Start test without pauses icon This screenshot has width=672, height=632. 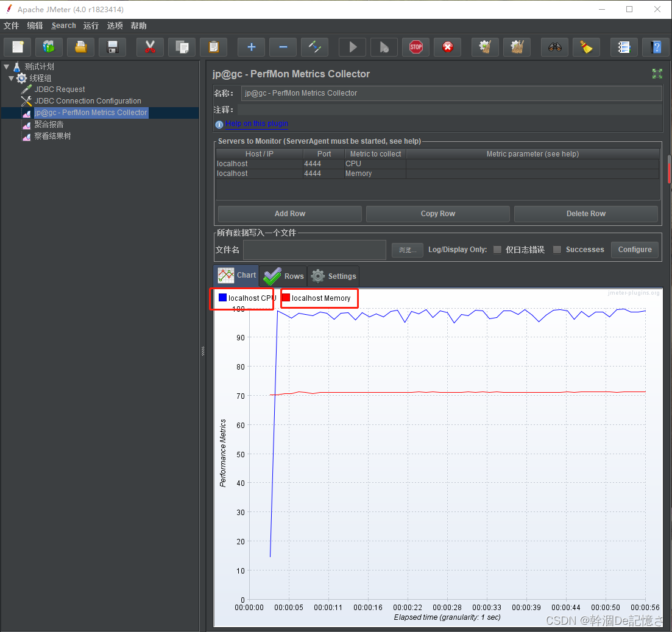click(x=384, y=47)
